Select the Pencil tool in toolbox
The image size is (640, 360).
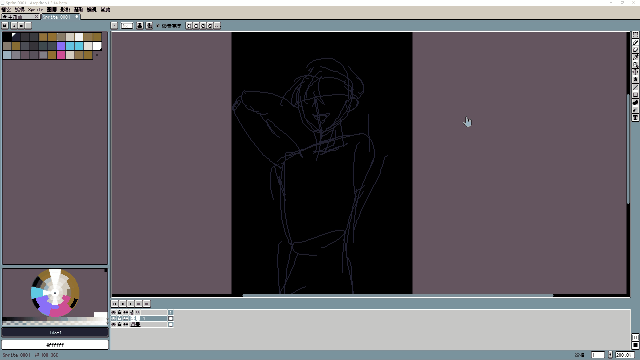[x=635, y=42]
